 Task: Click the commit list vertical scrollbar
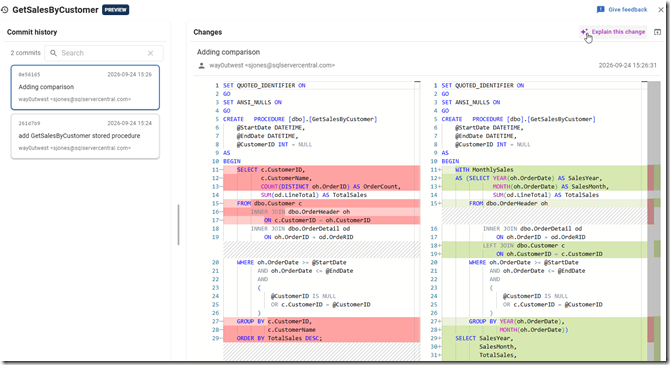[x=179, y=225]
